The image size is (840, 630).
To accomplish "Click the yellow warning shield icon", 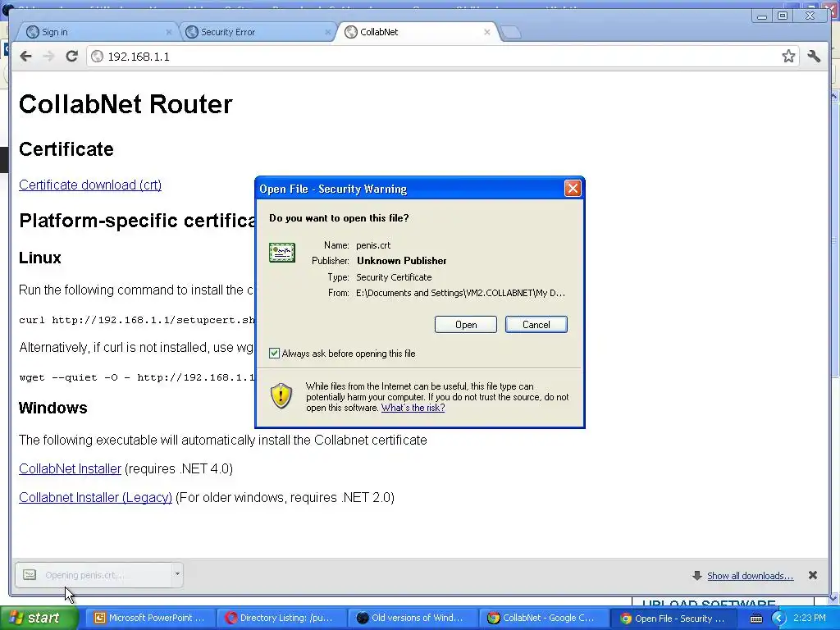I will [x=281, y=395].
